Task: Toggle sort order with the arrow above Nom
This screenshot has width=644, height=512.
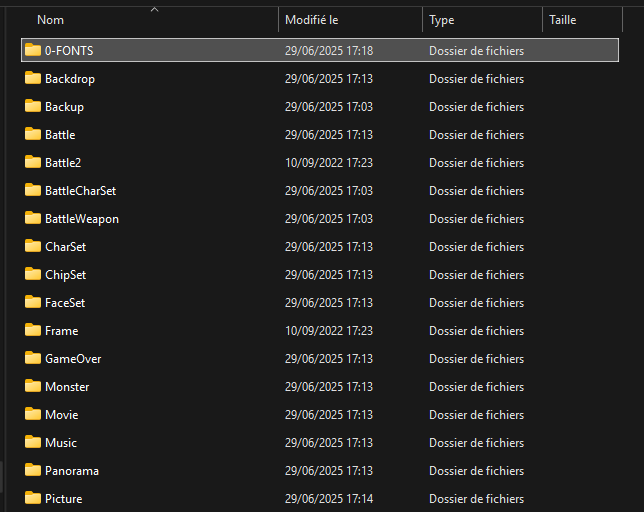Action: pyautogui.click(x=154, y=9)
